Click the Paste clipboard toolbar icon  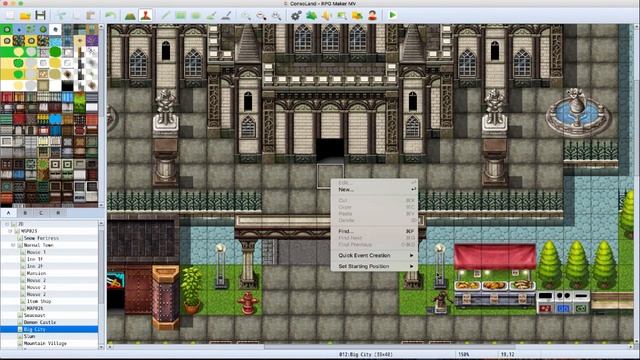click(91, 16)
